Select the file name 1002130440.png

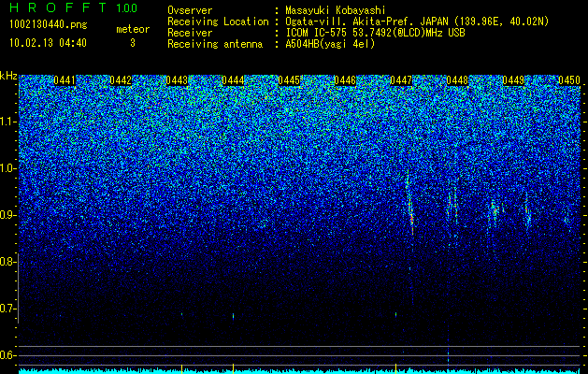point(49,25)
